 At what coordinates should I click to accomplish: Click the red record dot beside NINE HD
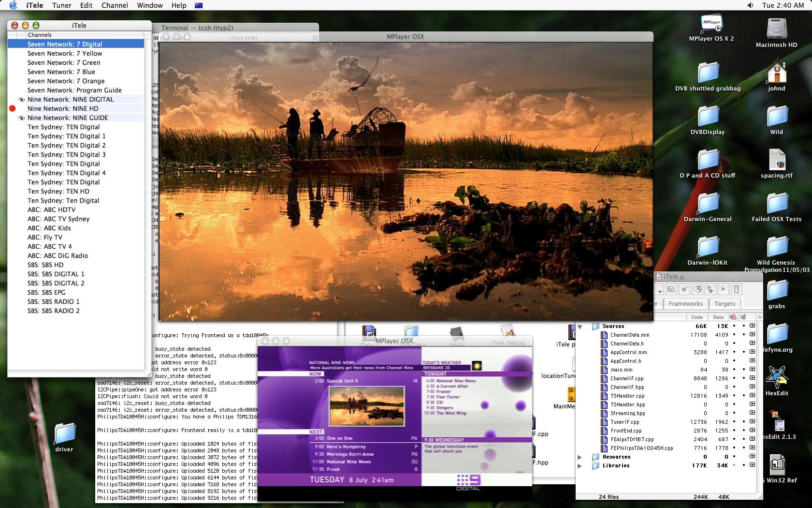13,109
